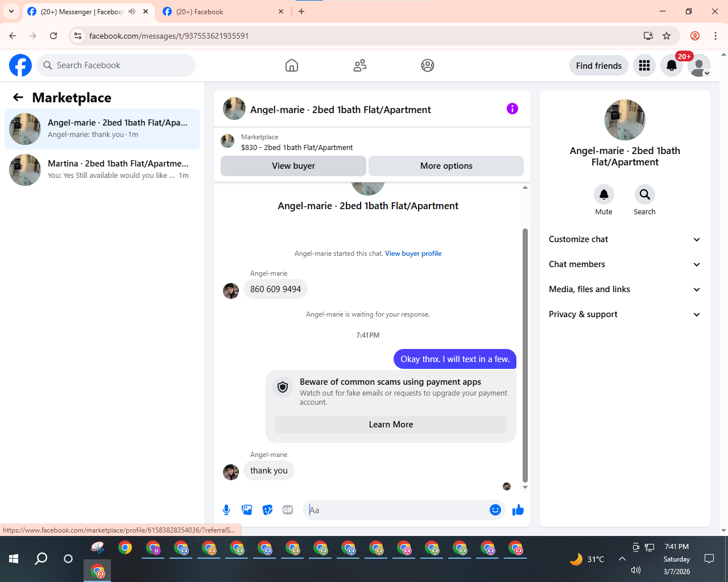The image size is (728, 582).
Task: Open the Groups icon in top navigation
Action: [428, 65]
